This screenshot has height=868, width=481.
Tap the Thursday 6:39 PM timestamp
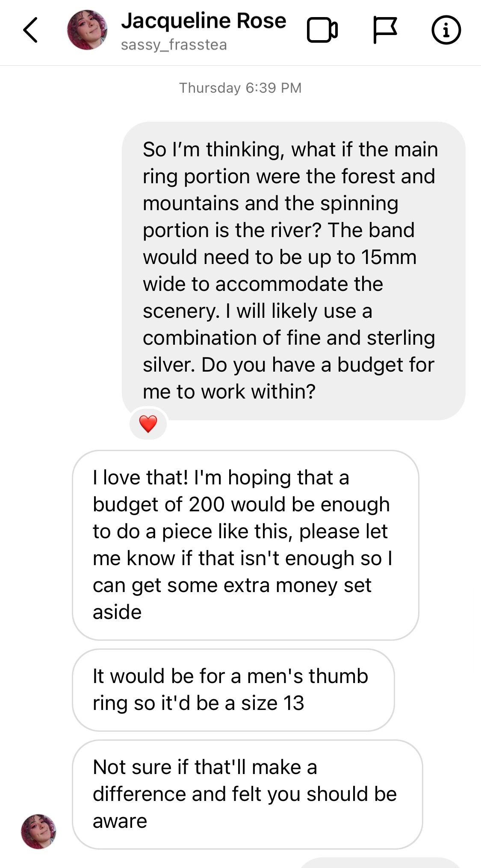[240, 88]
